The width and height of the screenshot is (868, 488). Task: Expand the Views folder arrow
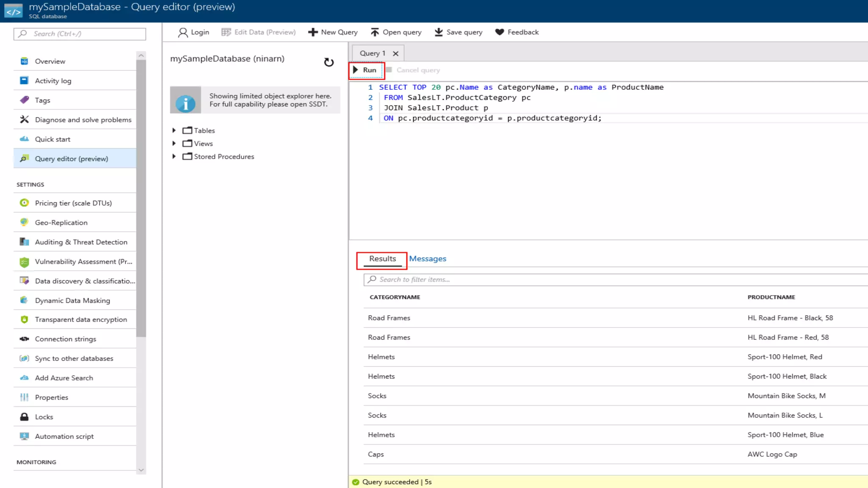pyautogui.click(x=174, y=144)
